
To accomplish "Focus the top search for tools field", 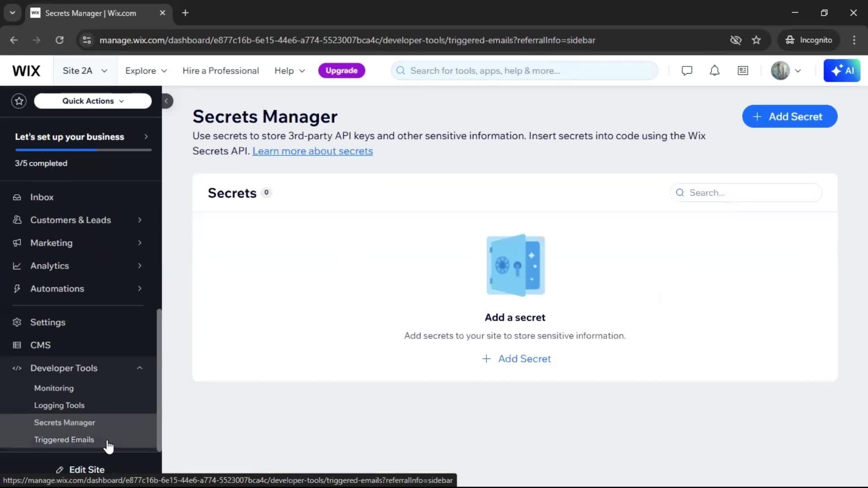I will pos(524,70).
